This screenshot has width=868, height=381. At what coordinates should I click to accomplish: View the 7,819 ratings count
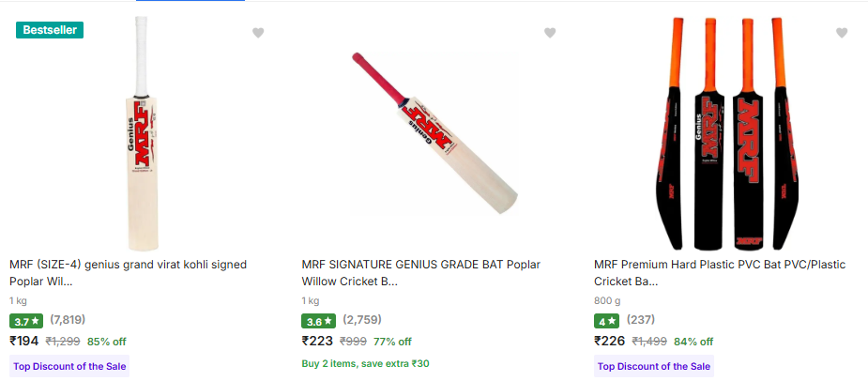[68, 320]
